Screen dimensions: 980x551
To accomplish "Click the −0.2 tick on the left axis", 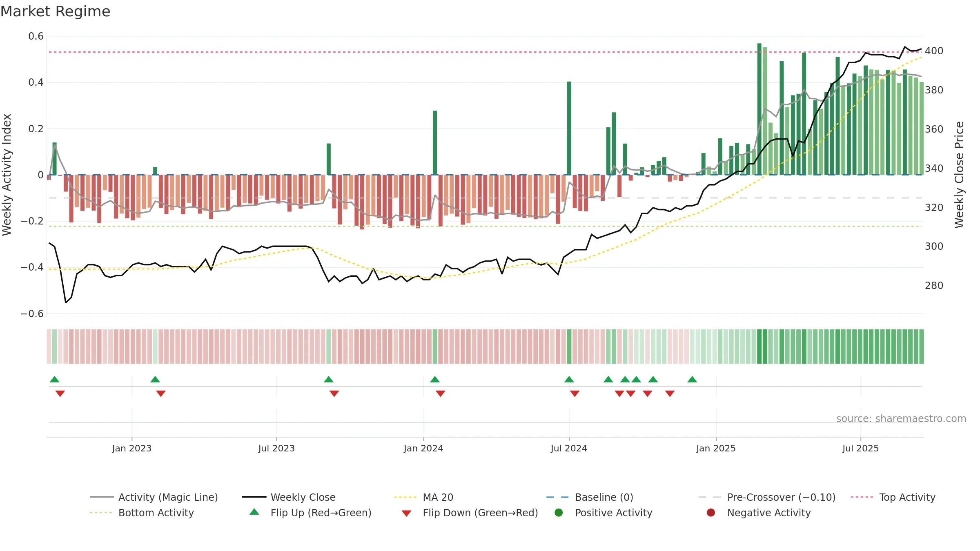I will point(32,221).
